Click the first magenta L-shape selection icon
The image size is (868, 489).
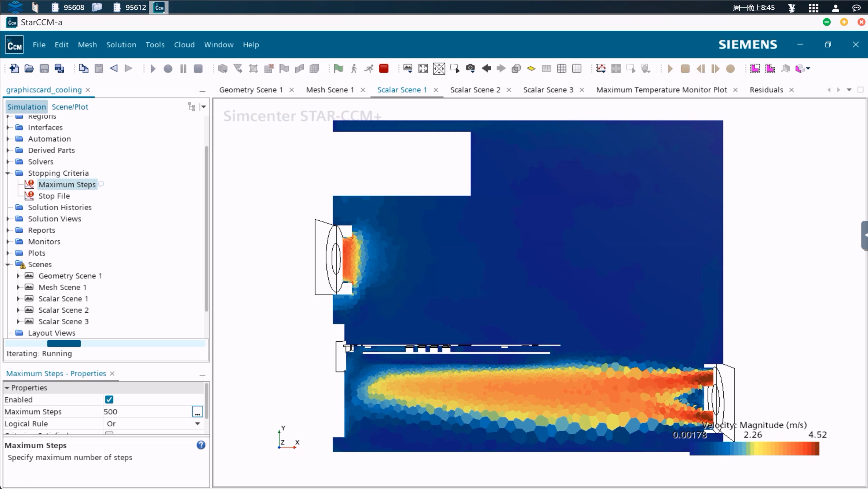point(755,68)
